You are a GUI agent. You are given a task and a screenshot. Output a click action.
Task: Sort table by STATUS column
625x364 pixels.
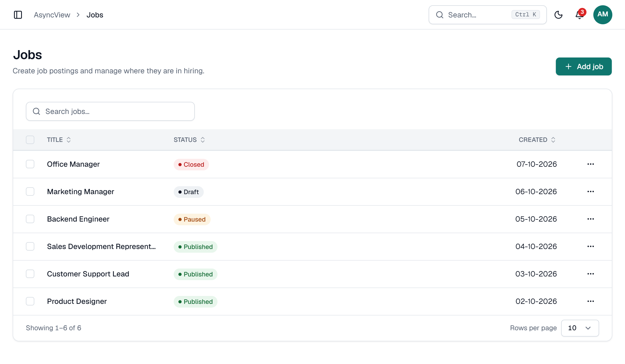189,140
